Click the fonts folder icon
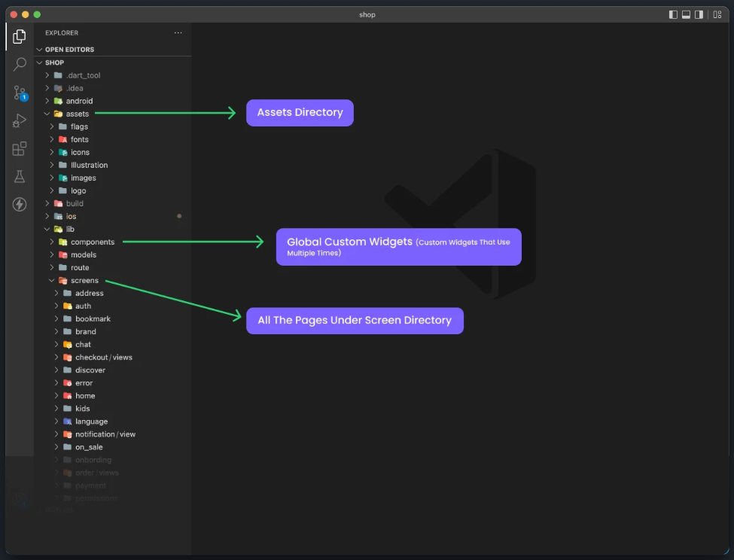Screen dimensions: 734x560 pos(62,139)
